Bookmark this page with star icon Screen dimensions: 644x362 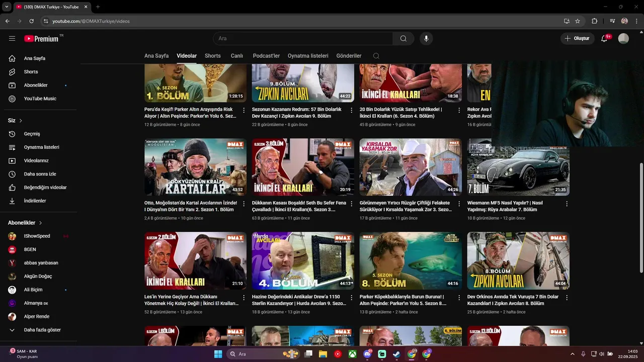pos(578,21)
